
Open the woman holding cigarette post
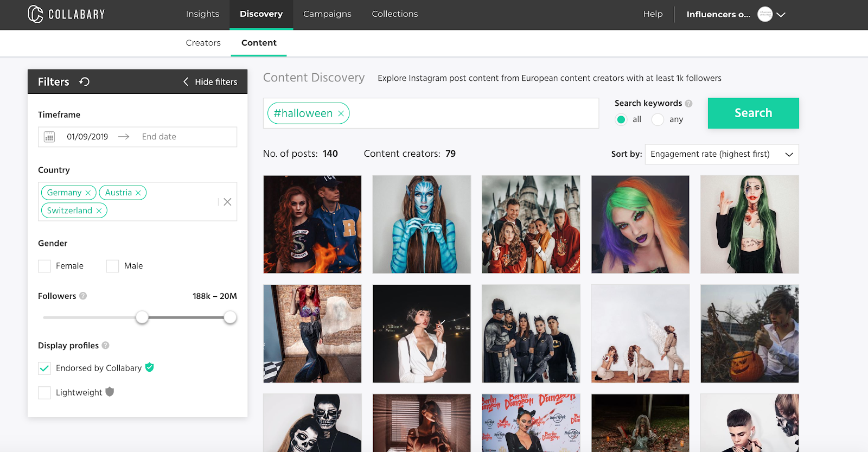coord(422,334)
